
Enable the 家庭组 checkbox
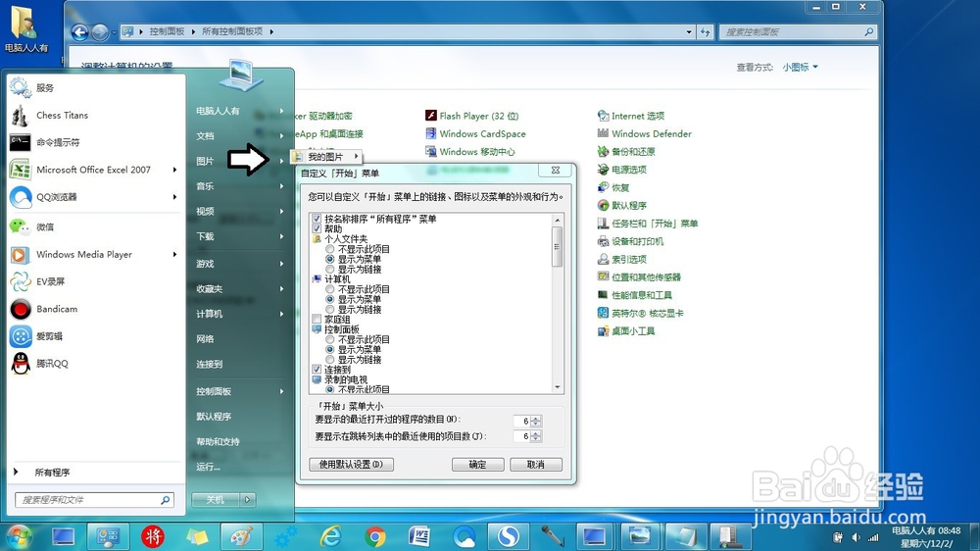coord(317,320)
